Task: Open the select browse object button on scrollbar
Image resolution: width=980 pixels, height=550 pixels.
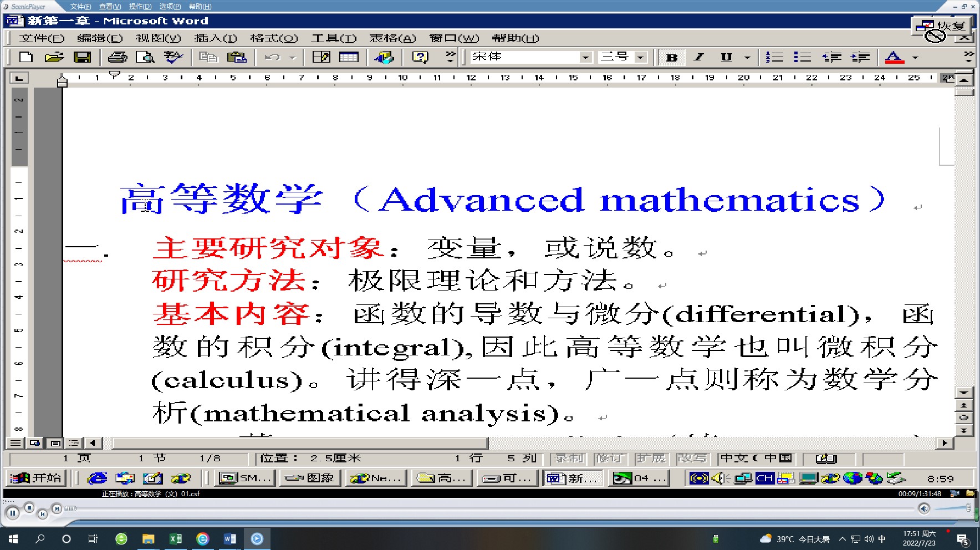Action: 964,417
